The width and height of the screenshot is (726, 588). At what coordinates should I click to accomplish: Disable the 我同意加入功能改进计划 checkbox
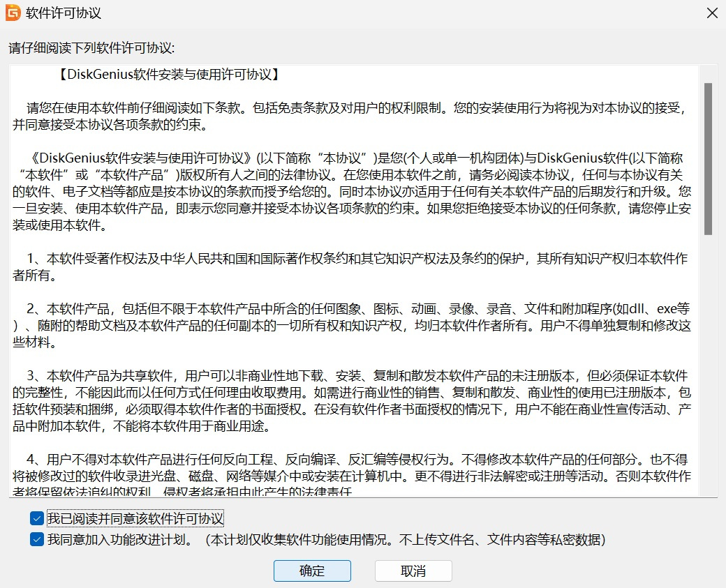[37, 540]
